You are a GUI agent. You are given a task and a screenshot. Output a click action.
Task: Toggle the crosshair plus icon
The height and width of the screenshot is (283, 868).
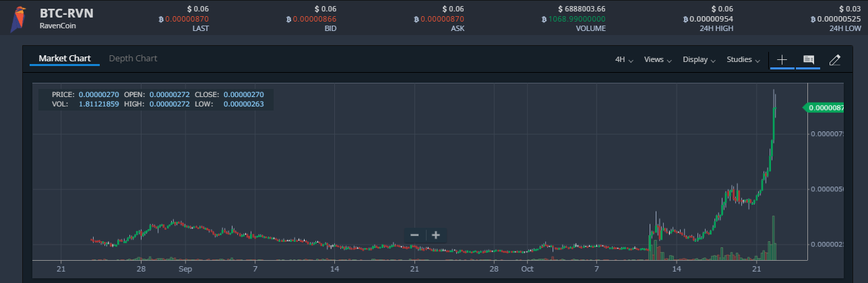pyautogui.click(x=782, y=59)
